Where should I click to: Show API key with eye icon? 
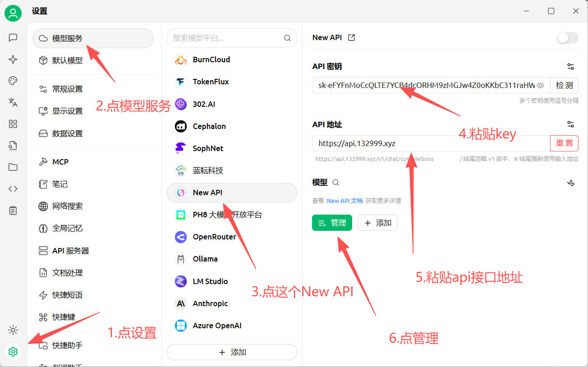point(541,85)
